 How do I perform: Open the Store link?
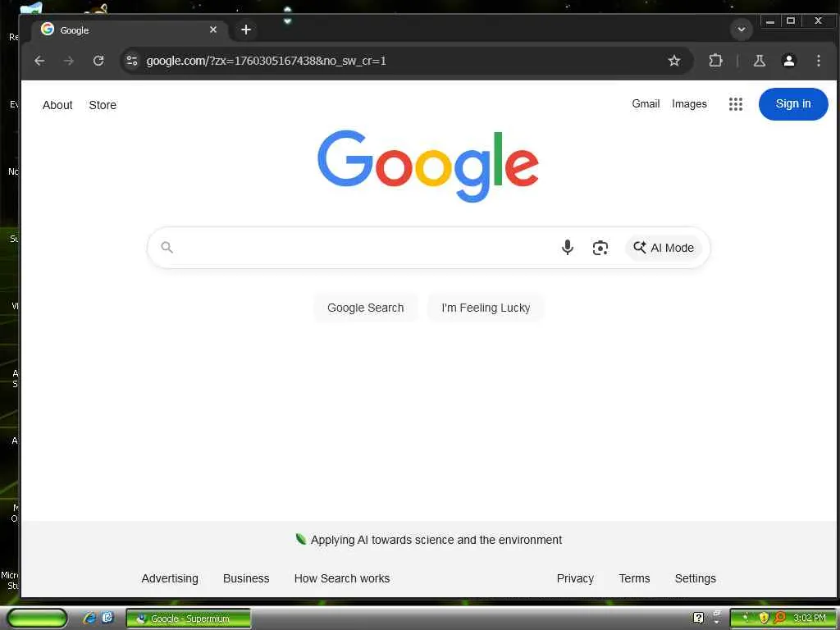click(103, 105)
